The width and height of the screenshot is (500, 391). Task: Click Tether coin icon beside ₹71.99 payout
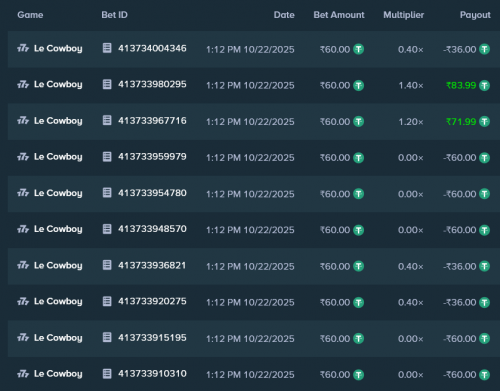(484, 122)
